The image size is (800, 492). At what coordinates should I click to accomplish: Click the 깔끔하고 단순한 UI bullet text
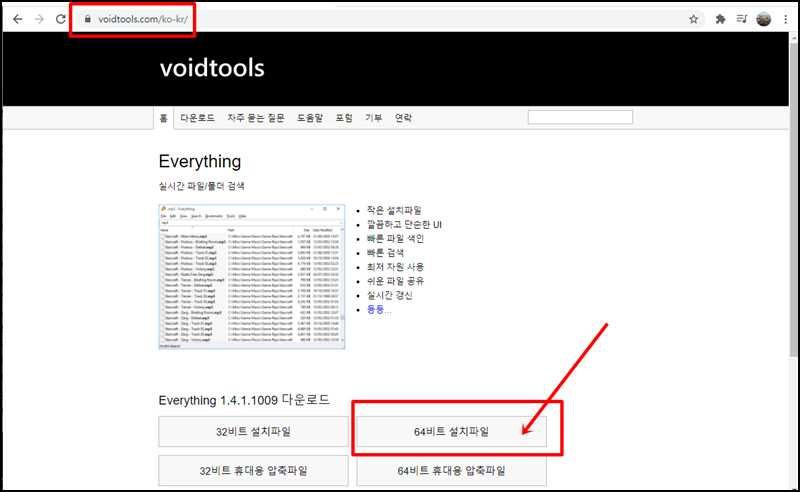pyautogui.click(x=404, y=225)
